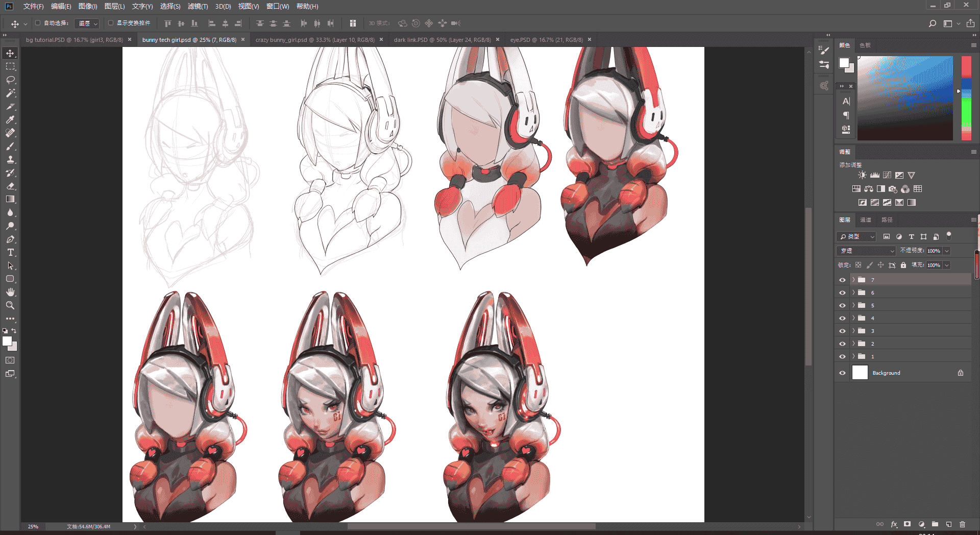Viewport: 980px width, 535px height.
Task: Select the Horizontal Type tool
Action: click(10, 252)
